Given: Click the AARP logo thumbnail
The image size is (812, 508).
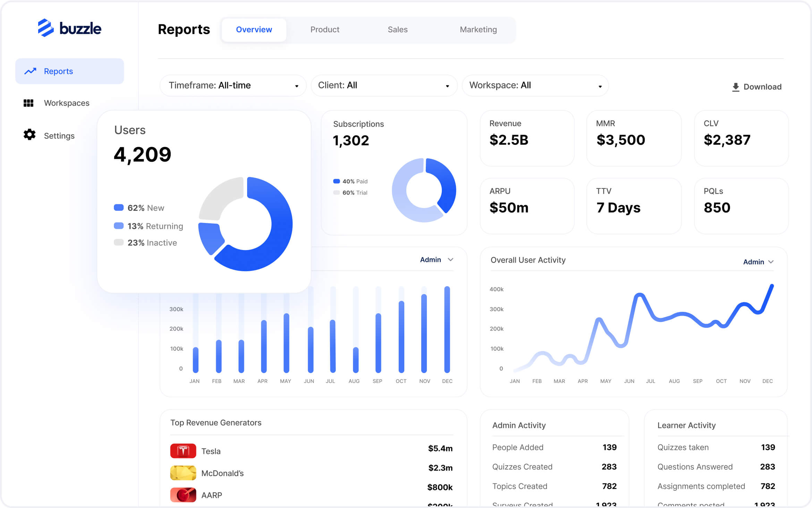Looking at the screenshot, I should coord(183,495).
